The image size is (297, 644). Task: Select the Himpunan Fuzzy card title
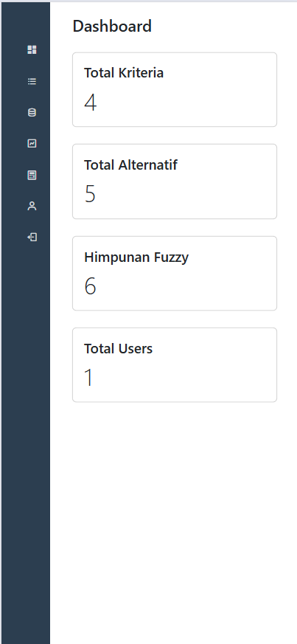[136, 257]
